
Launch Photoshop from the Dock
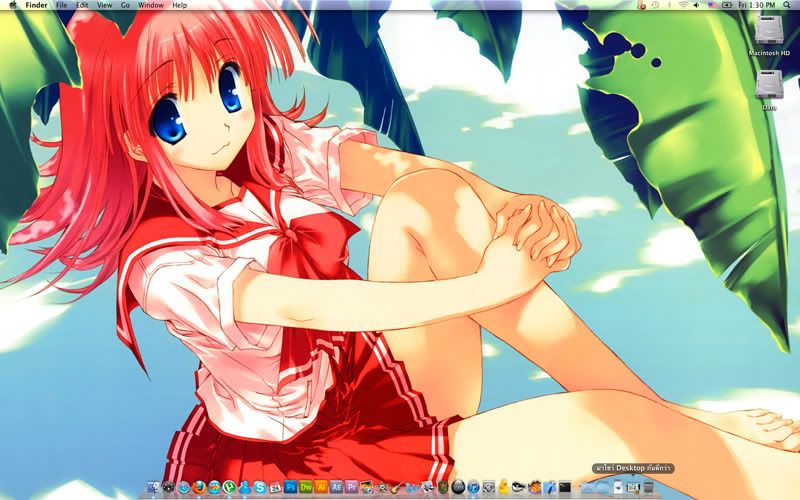pyautogui.click(x=291, y=488)
